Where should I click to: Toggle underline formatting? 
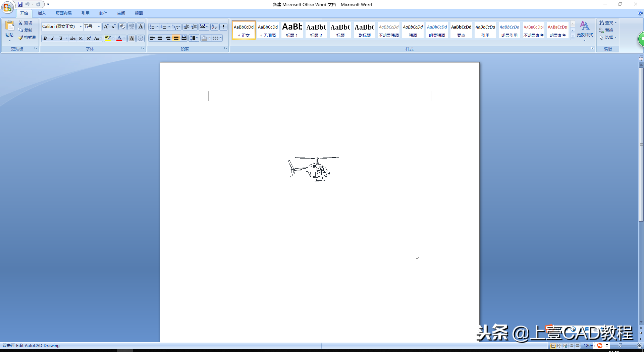point(61,38)
